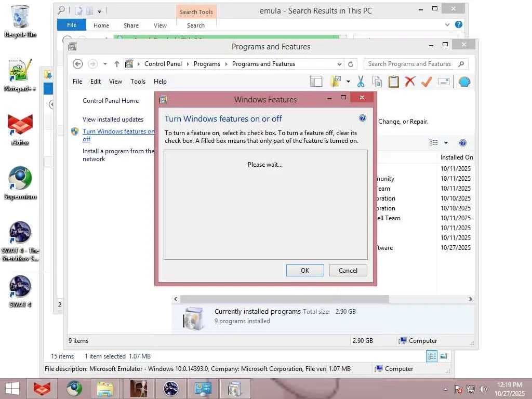The image size is (532, 399).
Task: Click Programs in the address breadcrumb
Action: (x=207, y=64)
